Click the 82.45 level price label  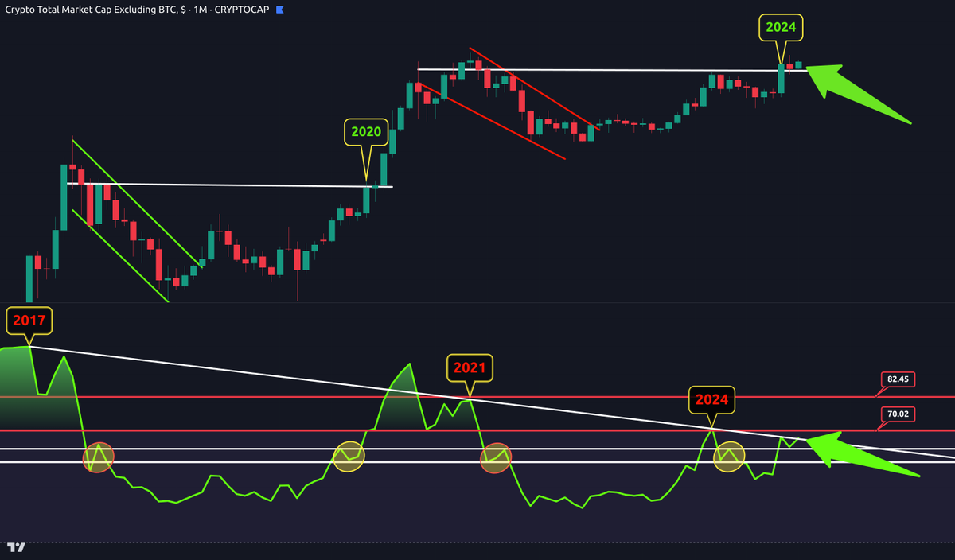(898, 379)
